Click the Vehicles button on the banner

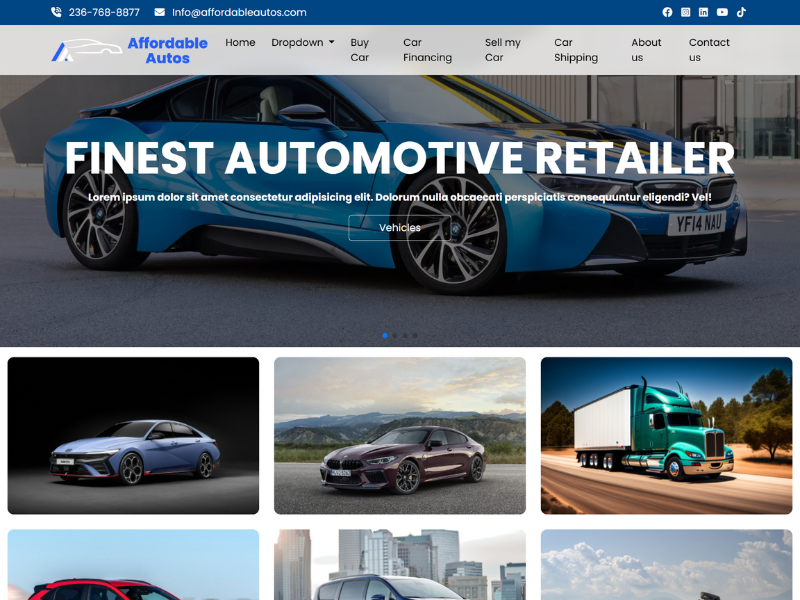tap(399, 228)
